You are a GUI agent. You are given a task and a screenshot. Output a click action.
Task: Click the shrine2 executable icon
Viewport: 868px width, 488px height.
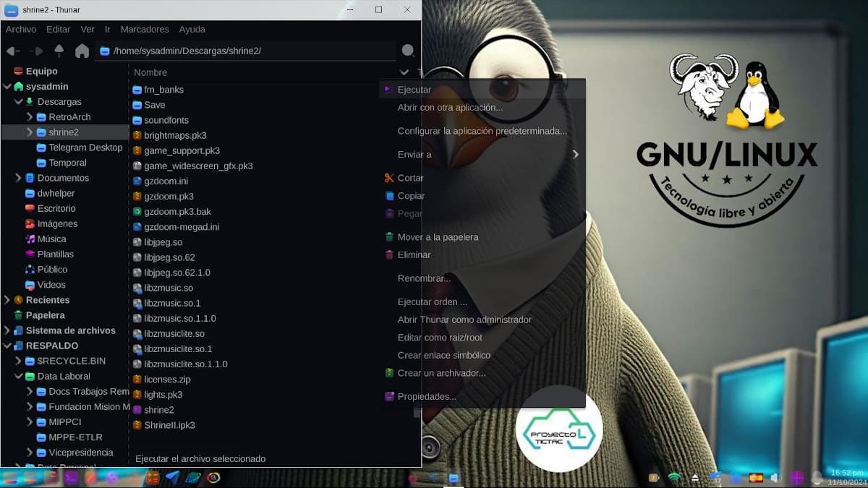(x=137, y=410)
